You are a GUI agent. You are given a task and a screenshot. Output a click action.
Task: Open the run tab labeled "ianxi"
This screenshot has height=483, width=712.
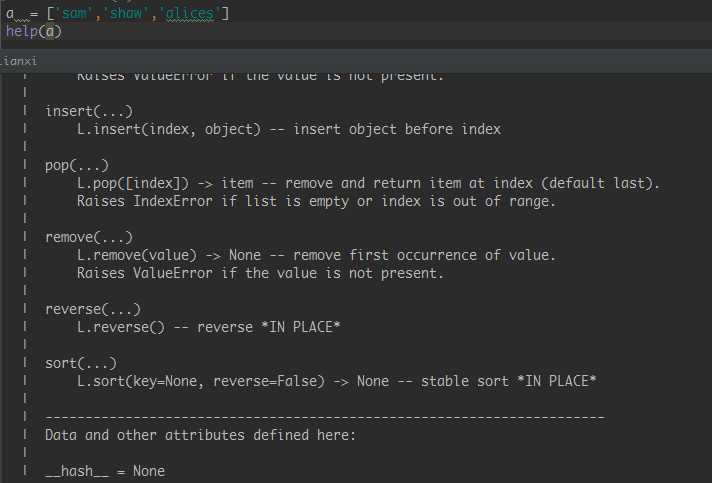coord(19,61)
